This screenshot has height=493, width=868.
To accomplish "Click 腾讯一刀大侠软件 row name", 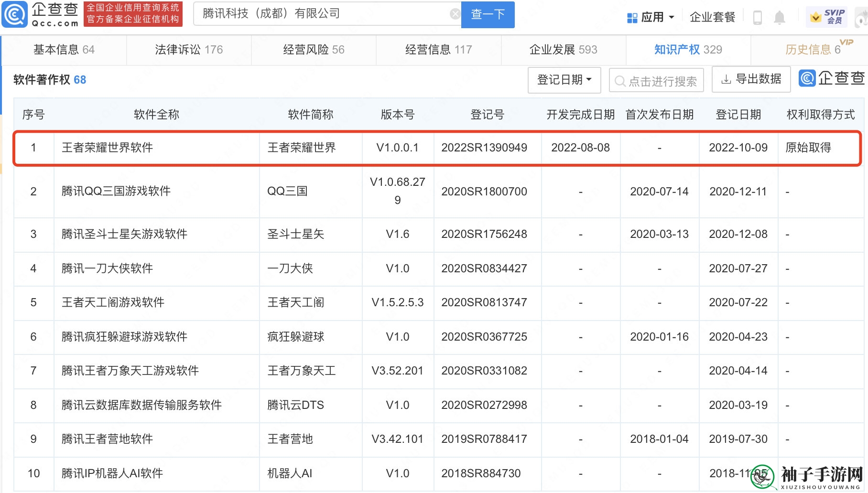I will [x=107, y=268].
